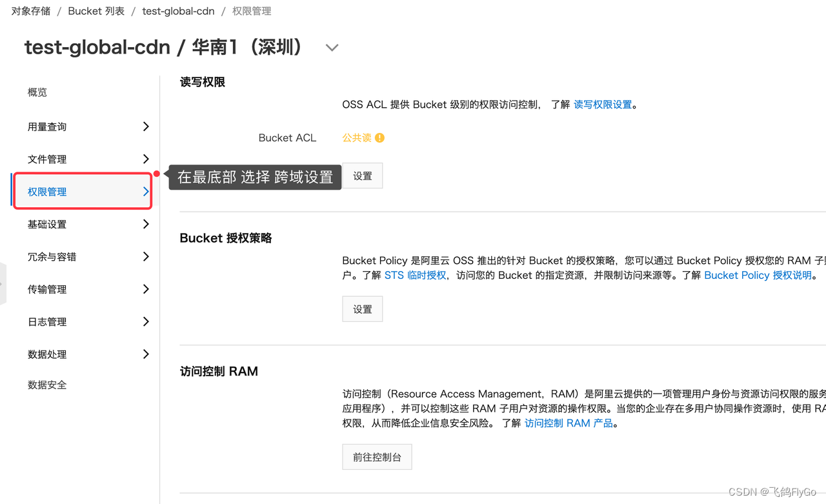Open the Bucket Policy 授权说明 link
826x504 pixels.
click(758, 274)
